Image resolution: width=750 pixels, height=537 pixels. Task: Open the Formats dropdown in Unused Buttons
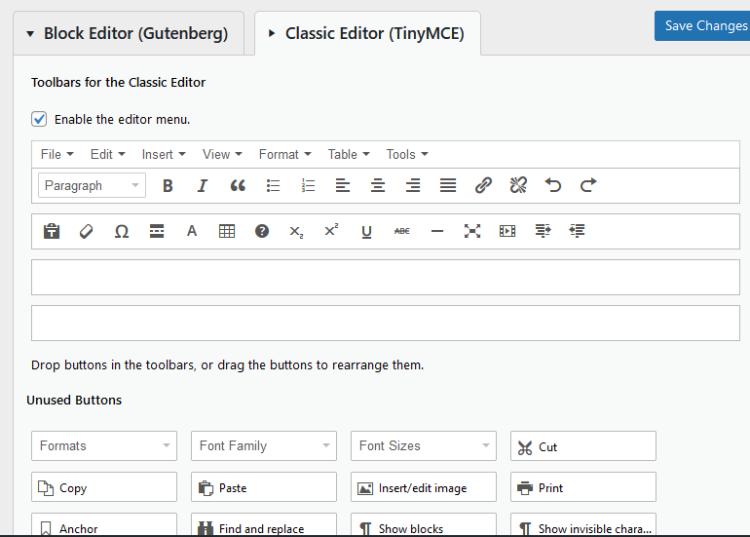coord(104,446)
